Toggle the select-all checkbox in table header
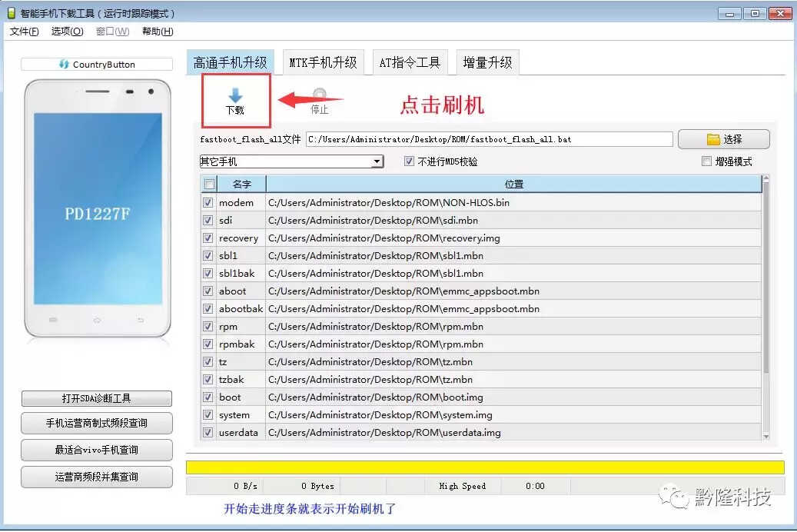 (209, 184)
